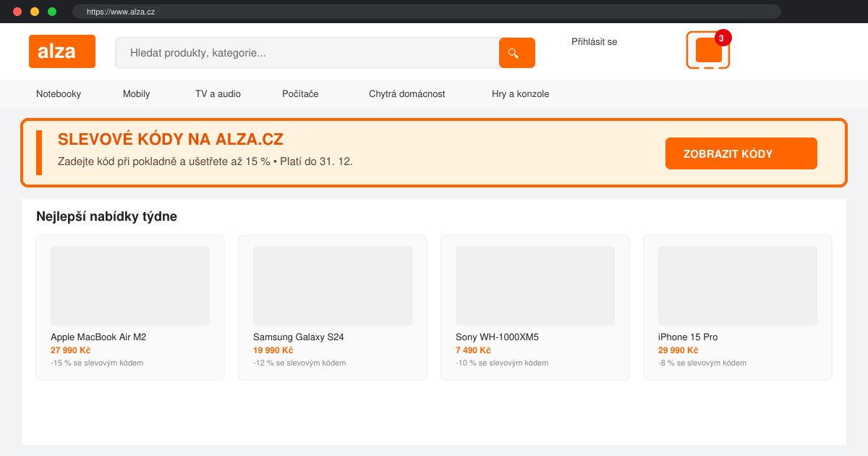Click the 19 990 Kč price
The image size is (868, 456).
(x=273, y=350)
